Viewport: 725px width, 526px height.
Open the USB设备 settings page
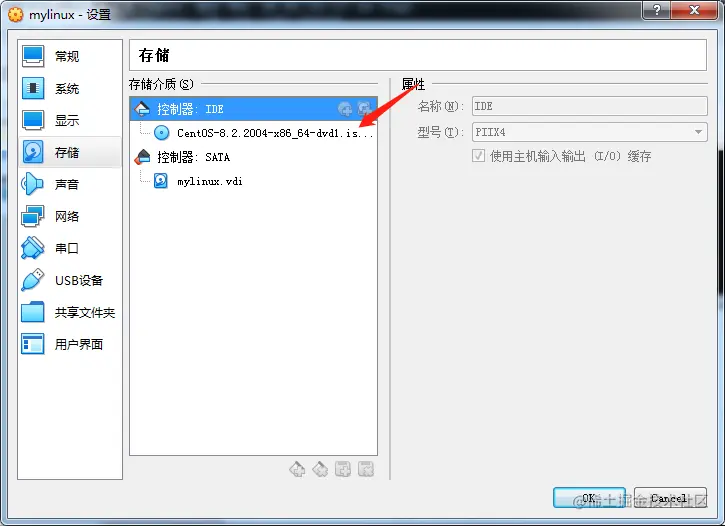click(x=70, y=280)
